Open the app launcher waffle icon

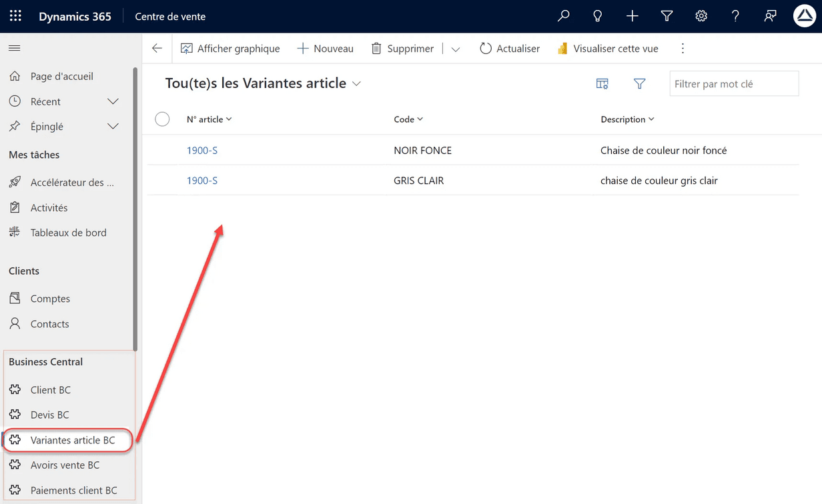pyautogui.click(x=15, y=16)
